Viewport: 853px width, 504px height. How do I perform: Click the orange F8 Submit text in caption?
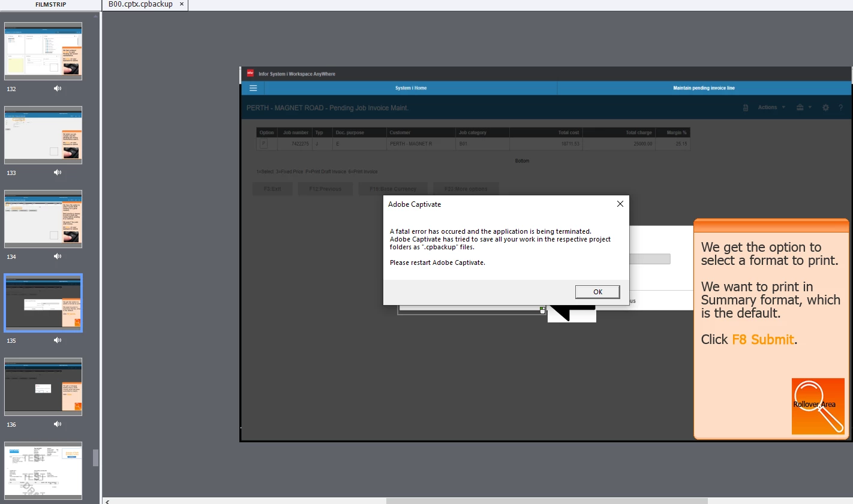[x=763, y=339]
